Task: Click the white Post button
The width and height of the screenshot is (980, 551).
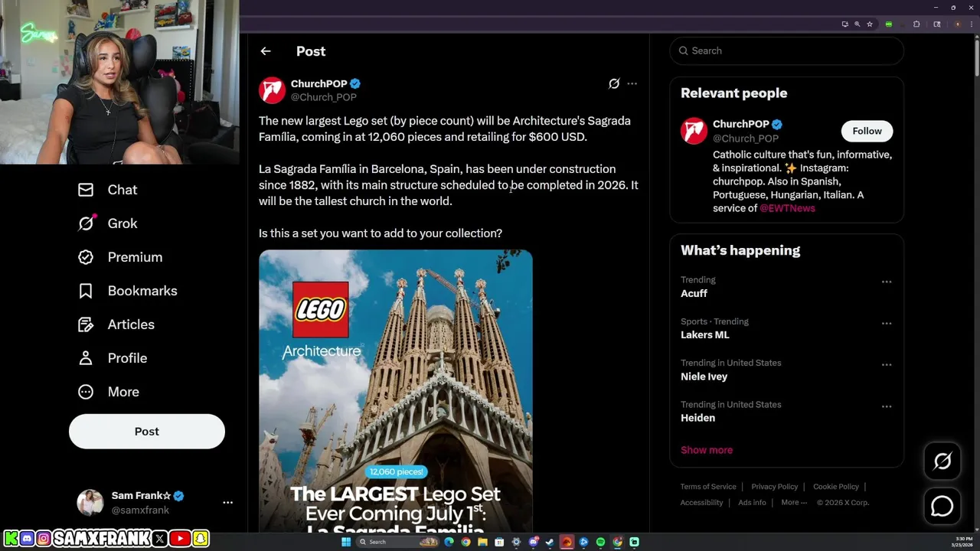Action: pyautogui.click(x=147, y=431)
